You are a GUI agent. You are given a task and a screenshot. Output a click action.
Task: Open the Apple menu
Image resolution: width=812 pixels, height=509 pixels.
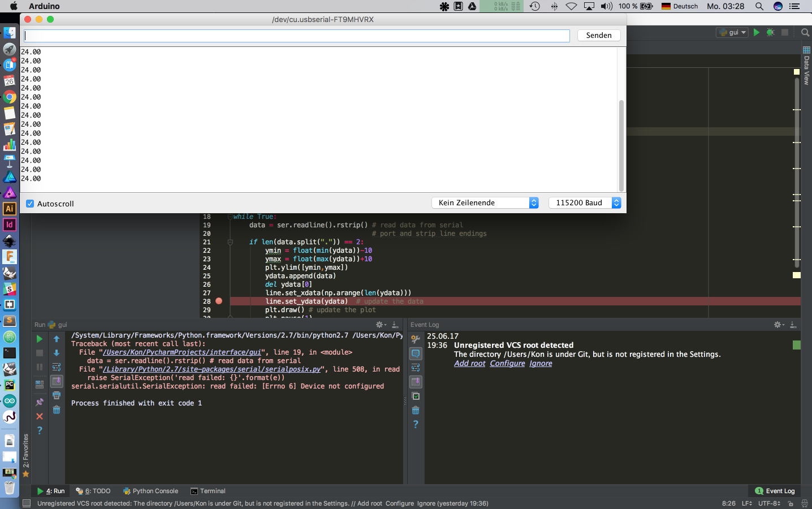coord(14,6)
